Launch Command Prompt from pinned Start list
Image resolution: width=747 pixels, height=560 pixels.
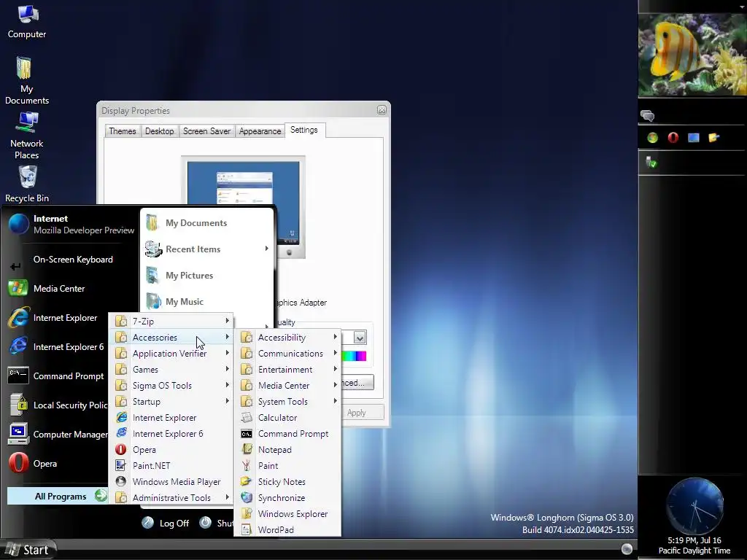(58, 376)
